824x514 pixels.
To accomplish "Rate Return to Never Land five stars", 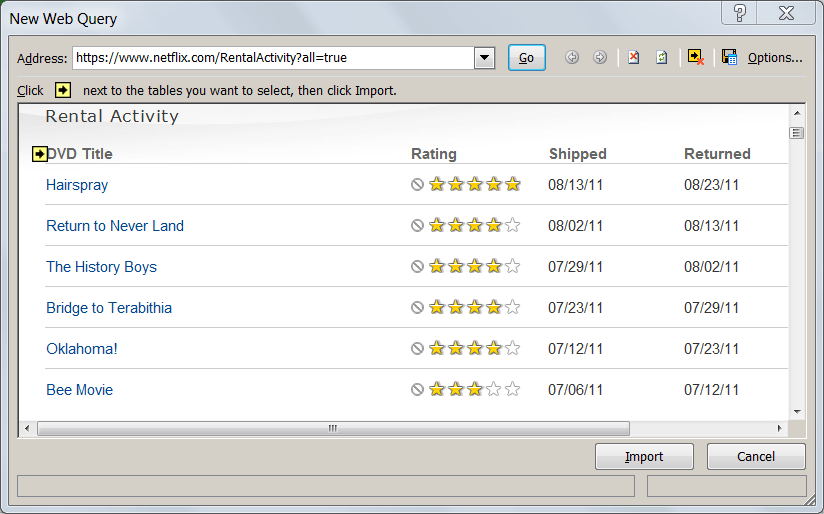I will pos(512,225).
